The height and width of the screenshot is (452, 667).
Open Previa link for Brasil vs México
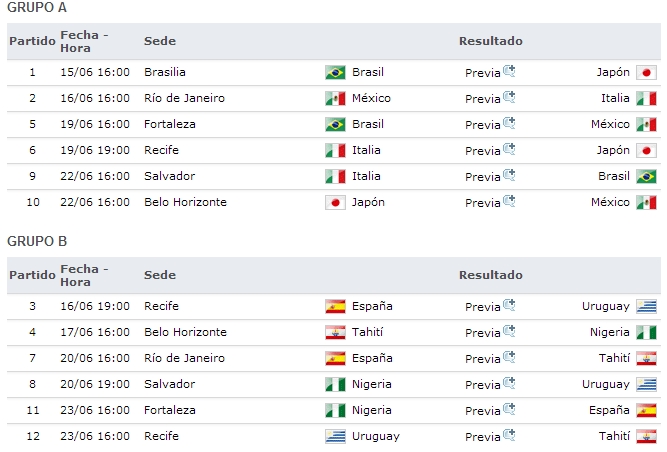[482, 125]
